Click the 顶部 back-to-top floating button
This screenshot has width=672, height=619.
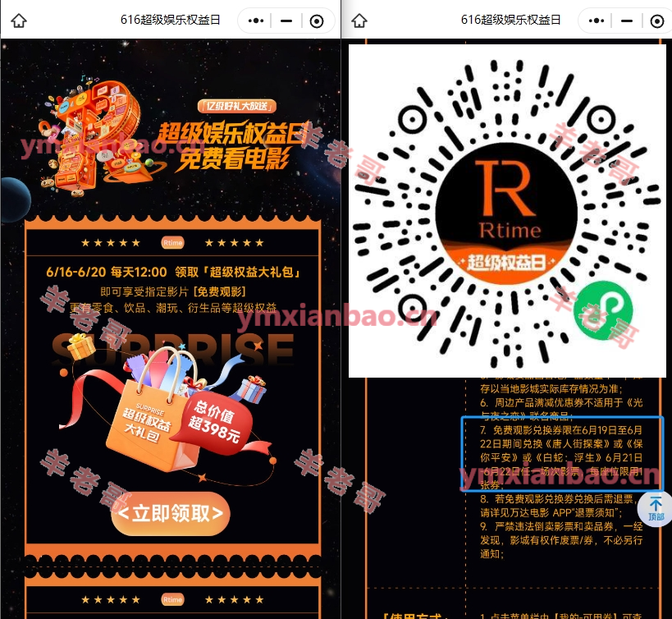pos(656,509)
